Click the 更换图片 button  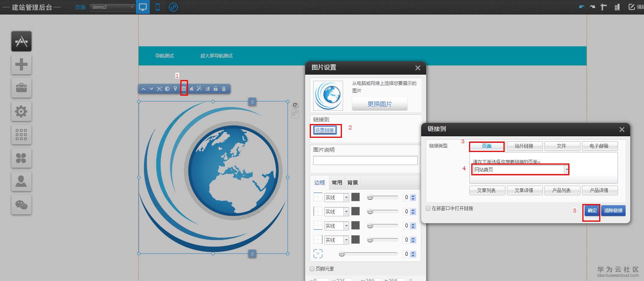tap(380, 104)
